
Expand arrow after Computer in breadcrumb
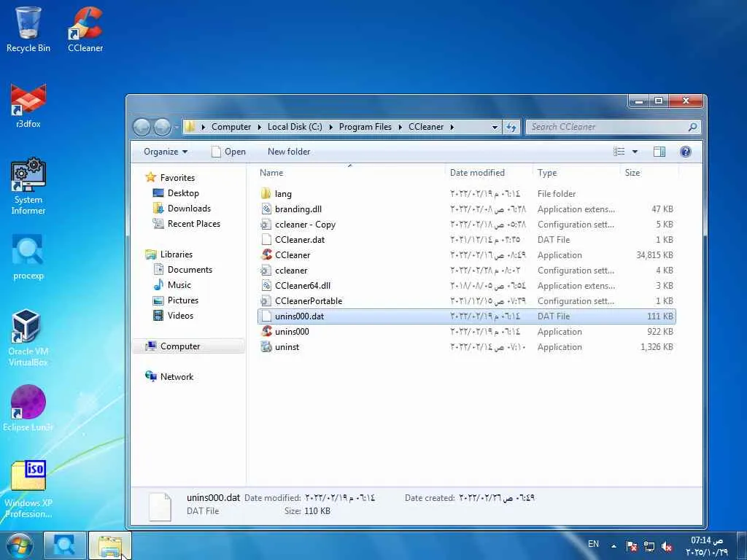260,127
